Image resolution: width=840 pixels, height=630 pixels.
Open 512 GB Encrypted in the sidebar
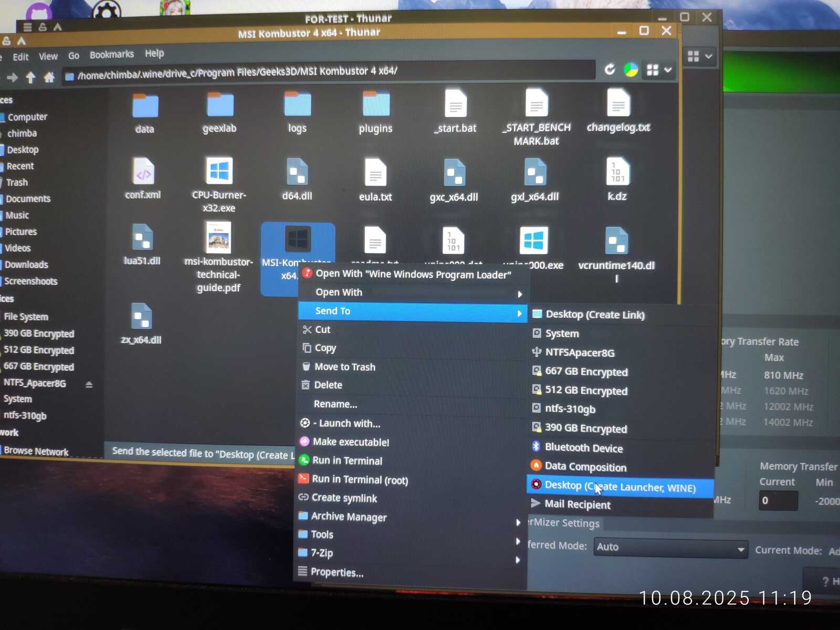coord(38,350)
